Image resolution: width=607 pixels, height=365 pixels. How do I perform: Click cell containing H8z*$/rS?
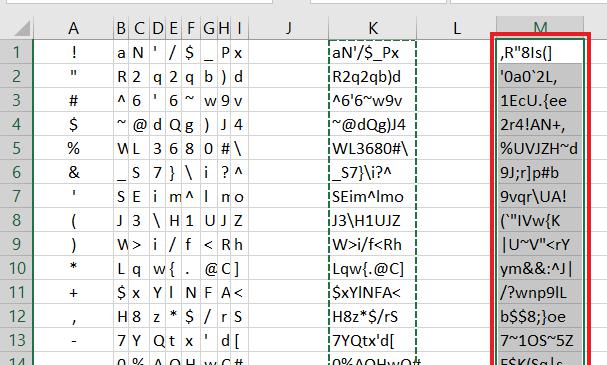tap(372, 316)
